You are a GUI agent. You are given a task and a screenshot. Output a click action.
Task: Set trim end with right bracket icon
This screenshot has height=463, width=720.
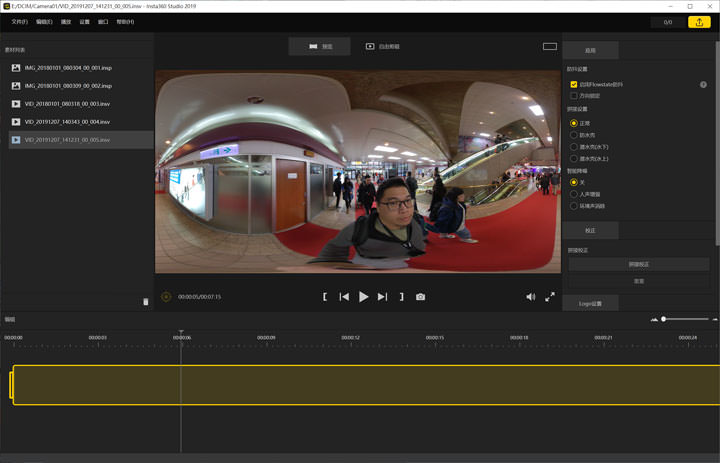coord(401,297)
